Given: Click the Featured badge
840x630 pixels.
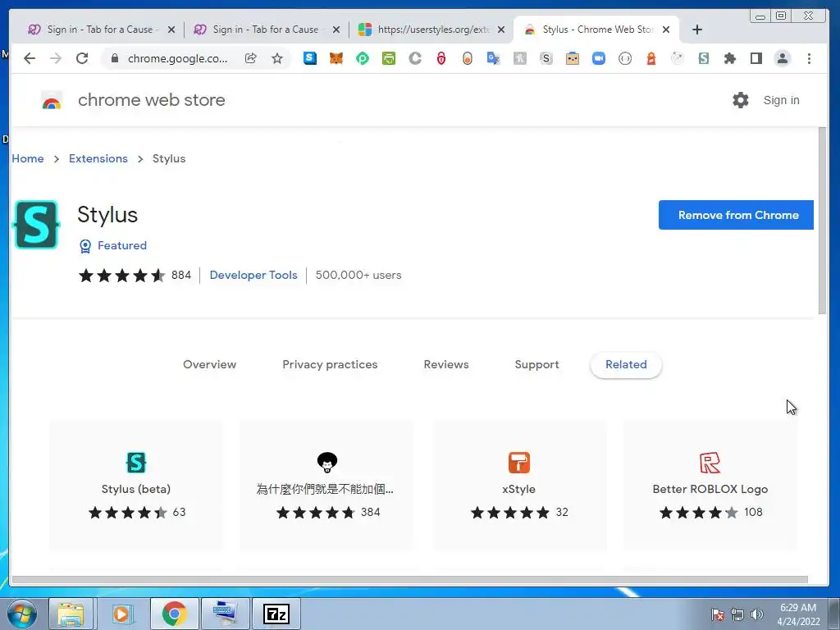Looking at the screenshot, I should [113, 245].
